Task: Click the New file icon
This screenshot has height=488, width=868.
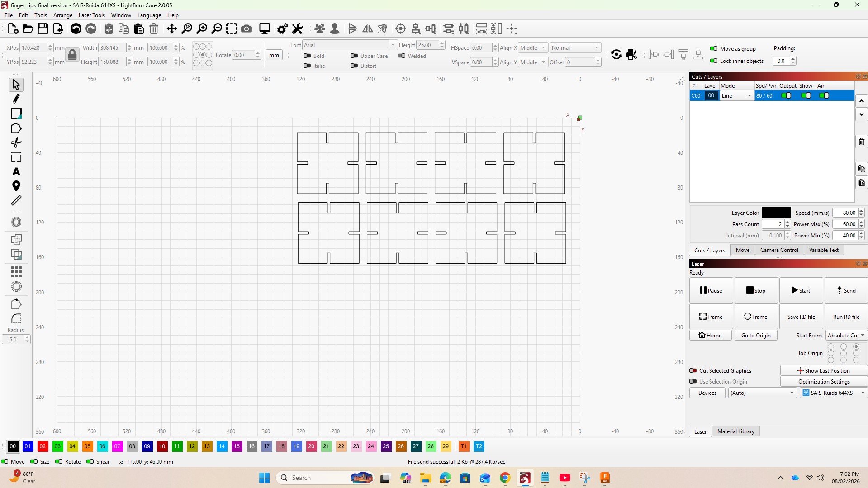Action: pyautogui.click(x=13, y=29)
